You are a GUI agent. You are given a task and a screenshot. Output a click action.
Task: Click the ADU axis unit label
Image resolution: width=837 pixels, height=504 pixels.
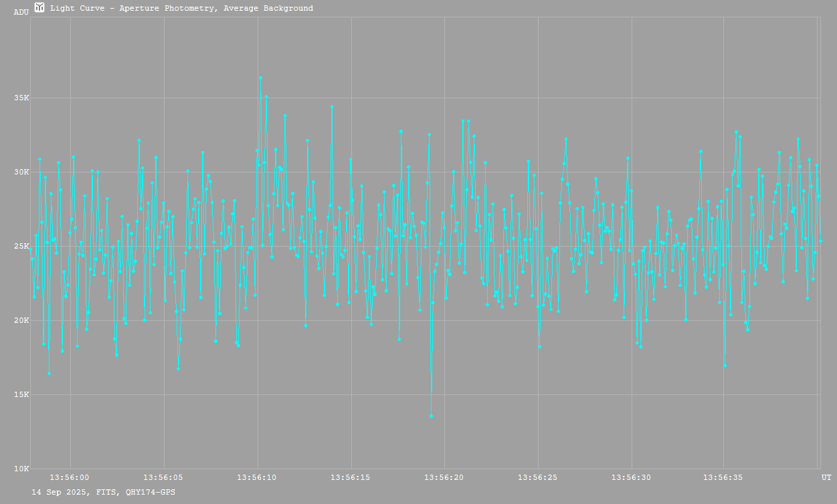(x=21, y=12)
